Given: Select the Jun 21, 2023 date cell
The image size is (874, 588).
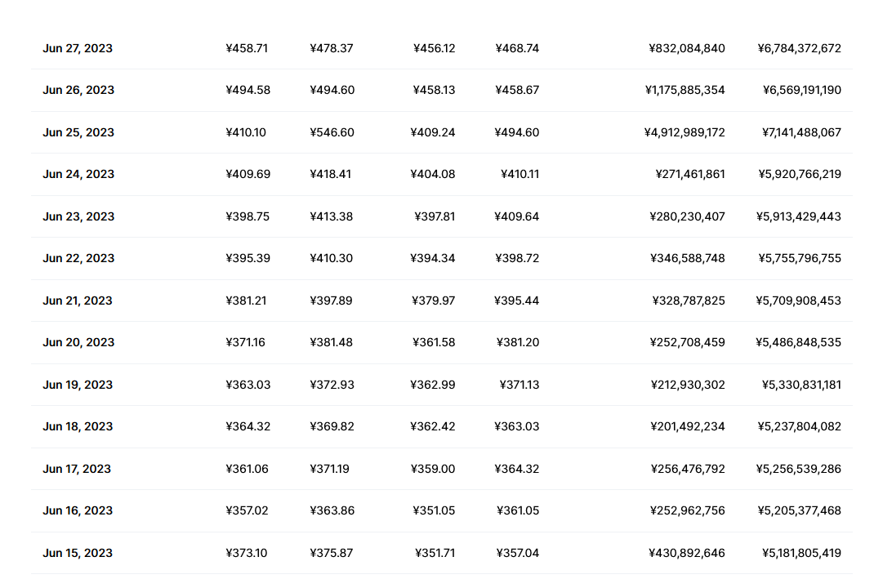Looking at the screenshot, I should pos(78,301).
